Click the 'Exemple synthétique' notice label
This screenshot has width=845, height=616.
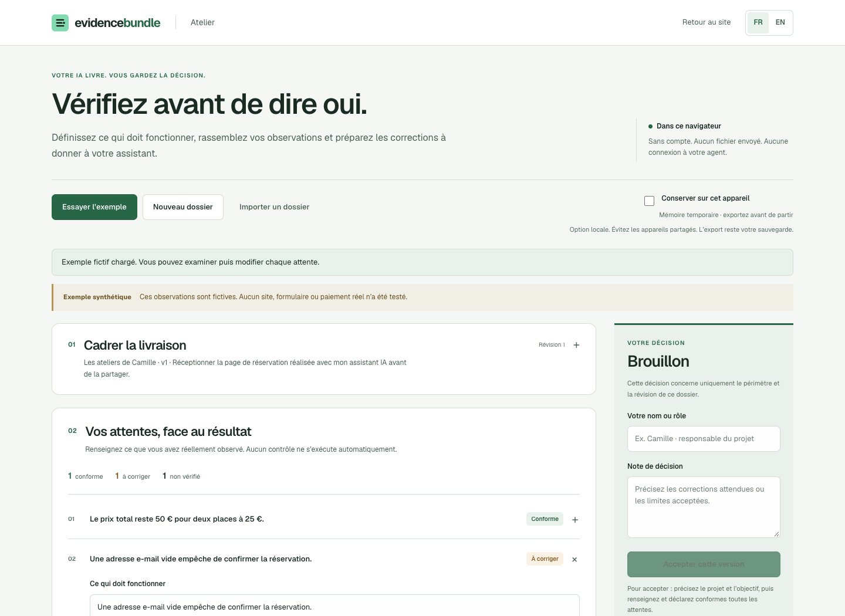(x=97, y=297)
